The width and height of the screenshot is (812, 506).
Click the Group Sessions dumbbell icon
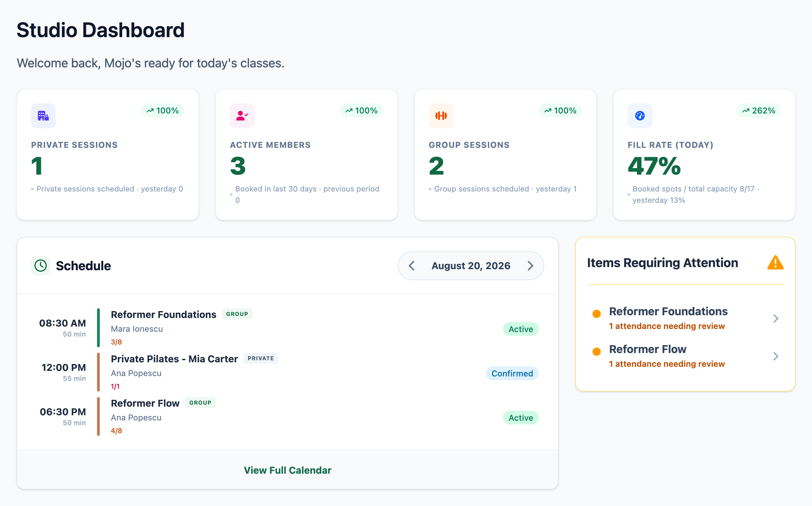[441, 116]
